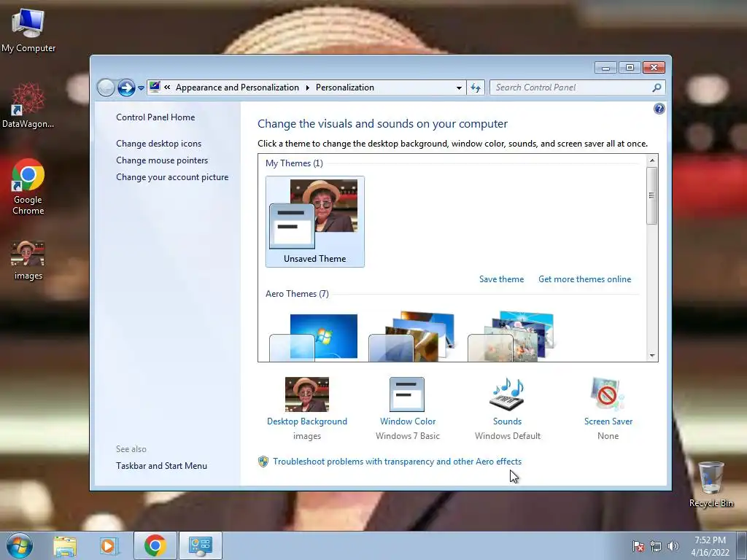
Task: Click Get more themes online
Action: click(584, 279)
